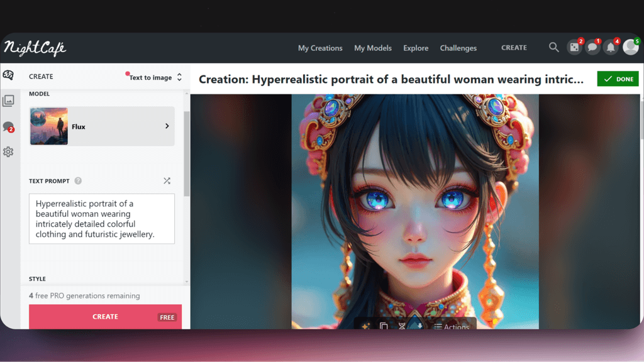Copy the creation with the duplicate icon
The height and width of the screenshot is (362, 644).
click(382, 327)
